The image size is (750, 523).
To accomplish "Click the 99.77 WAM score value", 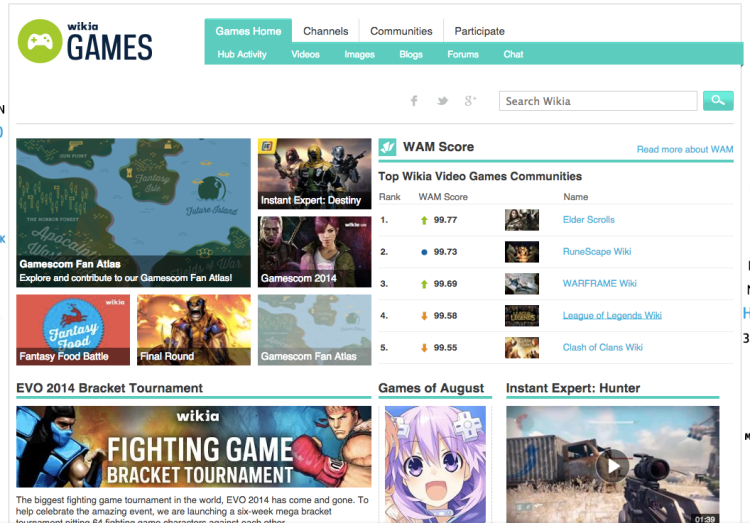I will click(x=445, y=220).
